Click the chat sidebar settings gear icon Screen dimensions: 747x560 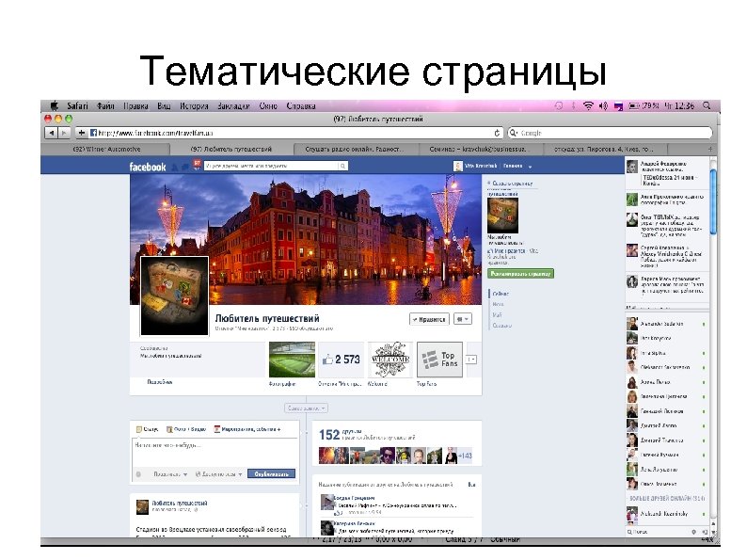(x=693, y=532)
